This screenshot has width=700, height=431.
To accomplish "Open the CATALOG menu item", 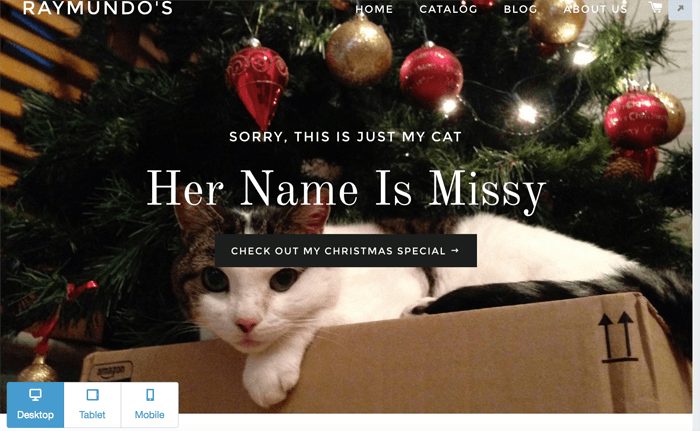I will (x=448, y=9).
